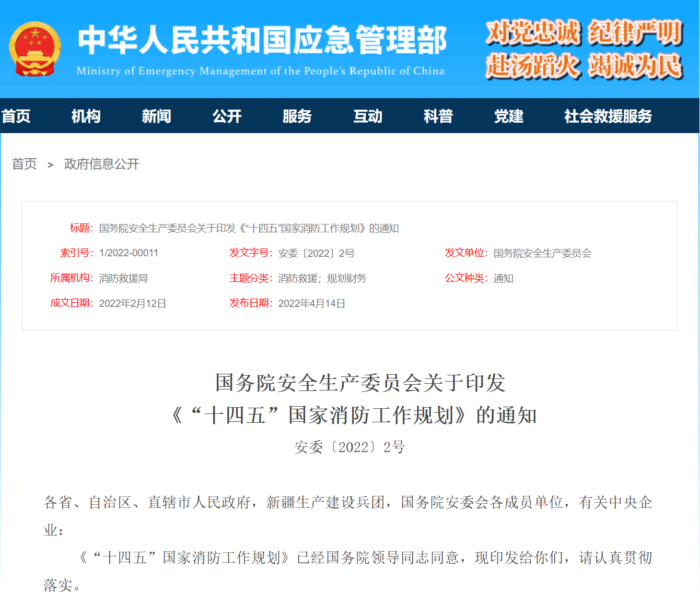Open the 公开 navigation menu item
The width and height of the screenshot is (700, 593).
point(227,116)
